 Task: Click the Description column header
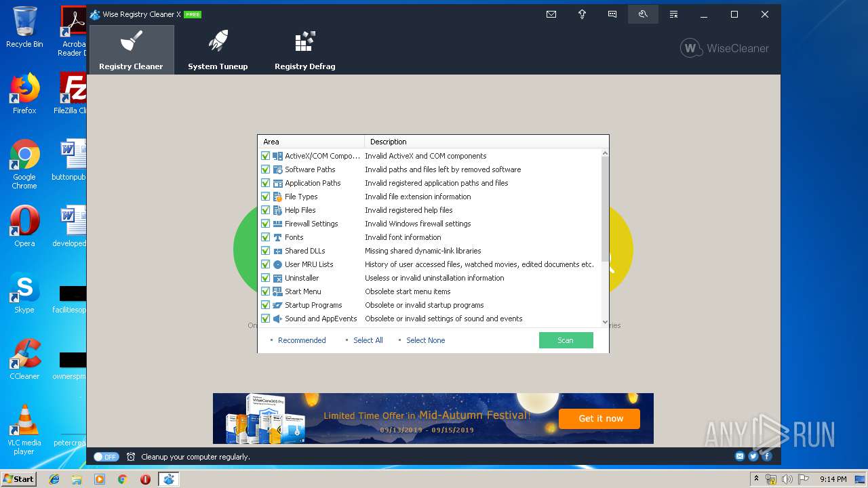486,142
